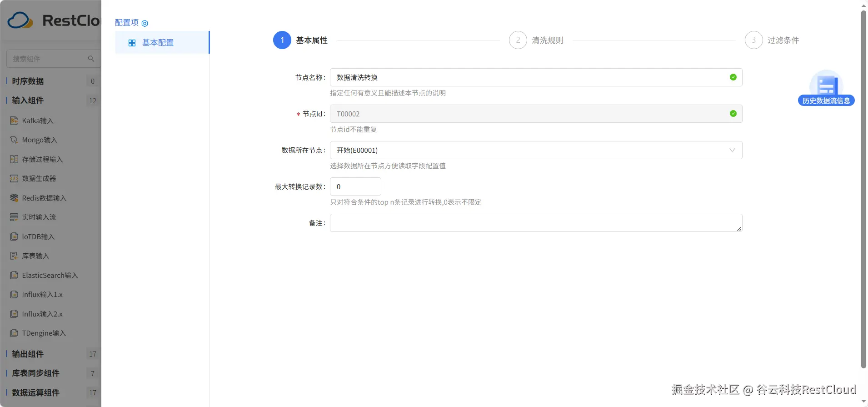Go to step 2 清洗规则
The height and width of the screenshot is (407, 868).
[536, 40]
